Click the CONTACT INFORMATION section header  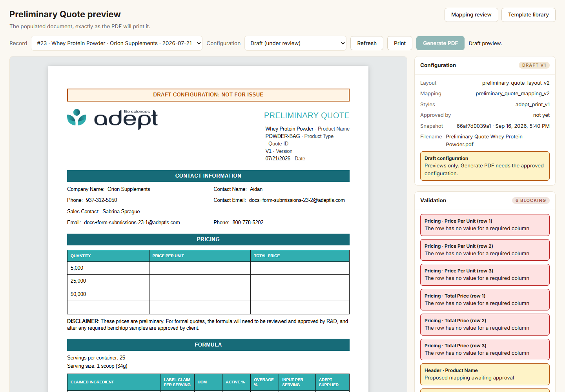pos(208,176)
